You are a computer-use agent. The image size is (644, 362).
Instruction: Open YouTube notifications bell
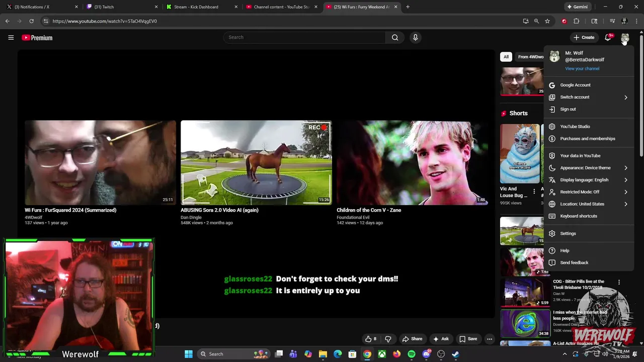coord(608,38)
